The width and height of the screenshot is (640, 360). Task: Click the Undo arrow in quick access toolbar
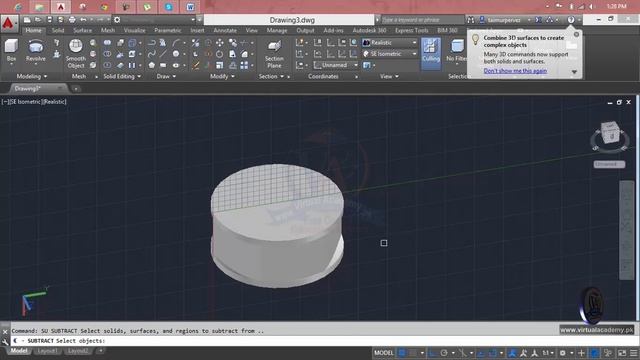[83, 20]
